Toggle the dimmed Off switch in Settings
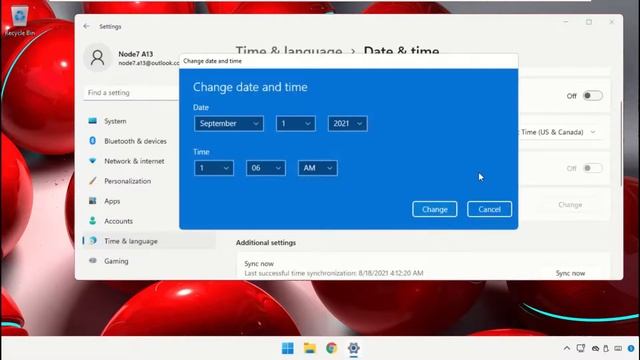Viewport: 640px width, 360px height. 592,168
